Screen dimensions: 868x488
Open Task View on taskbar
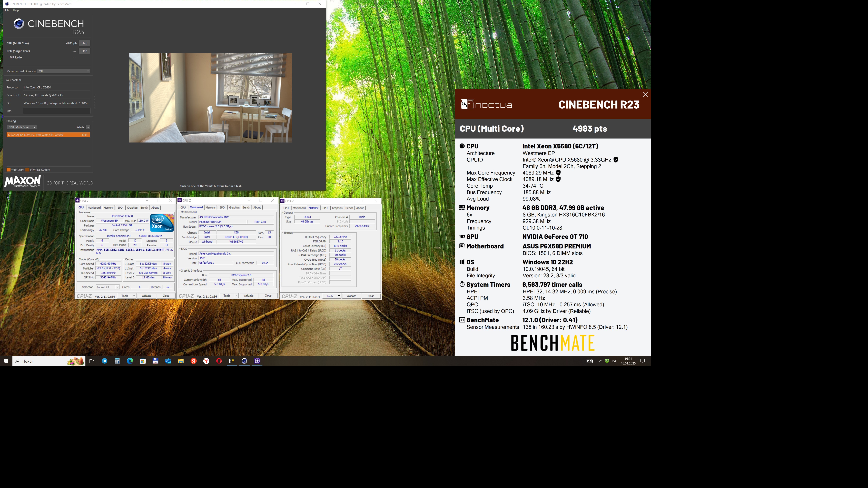click(x=91, y=361)
